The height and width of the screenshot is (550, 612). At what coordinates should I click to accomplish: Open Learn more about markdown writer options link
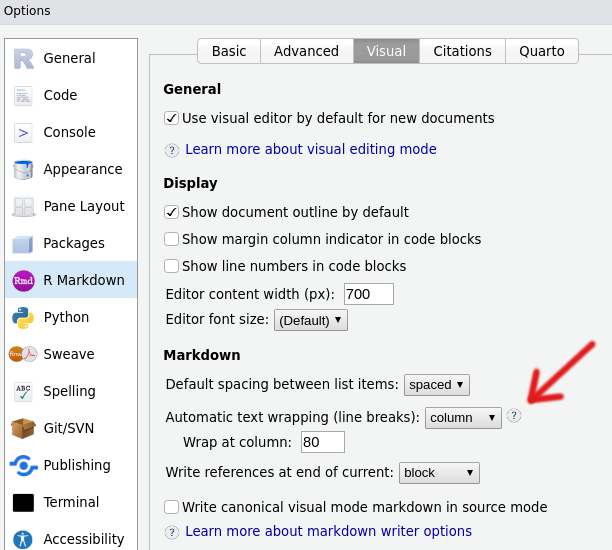point(328,531)
